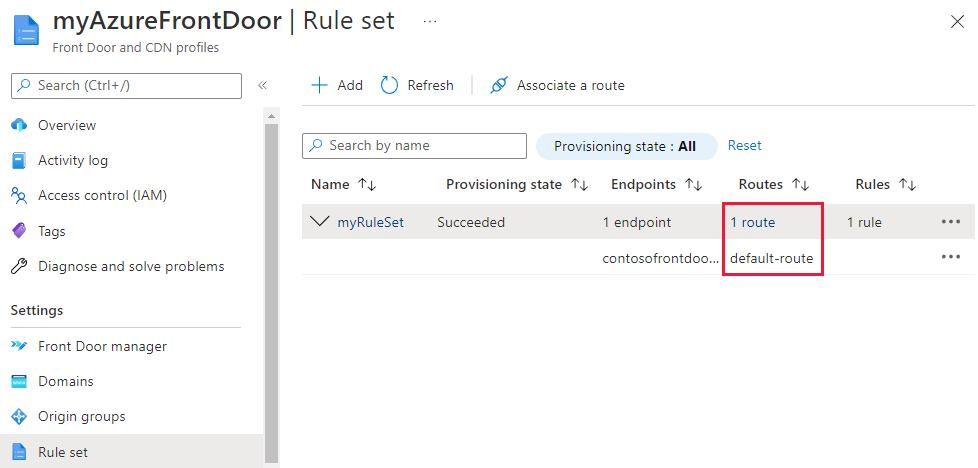Open the Front Door manager icon
This screenshot has height=468, width=978.
click(18, 347)
